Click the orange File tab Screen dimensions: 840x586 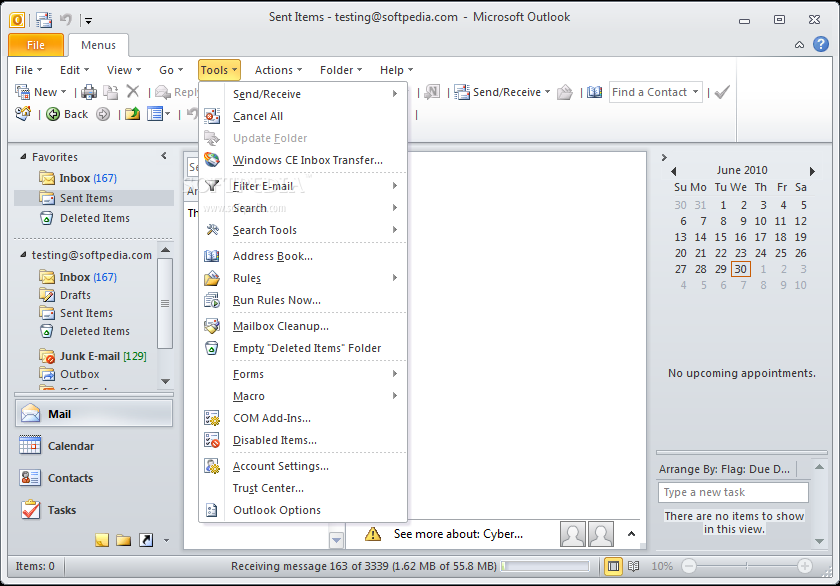pos(36,45)
